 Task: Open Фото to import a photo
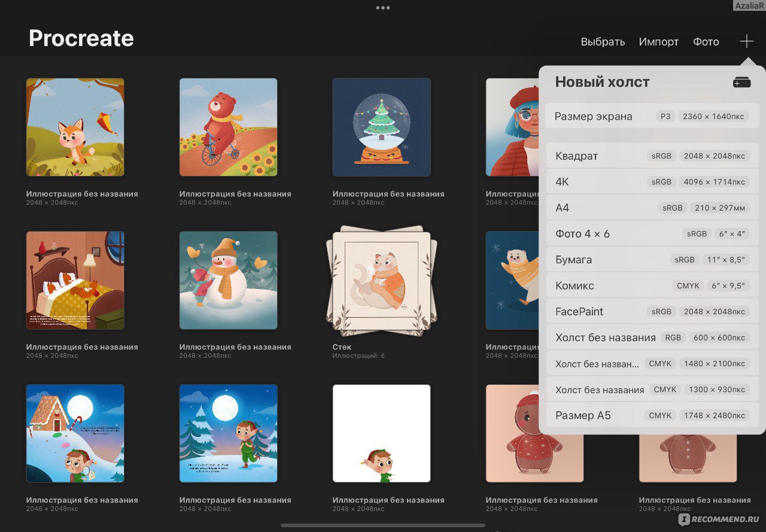click(706, 42)
